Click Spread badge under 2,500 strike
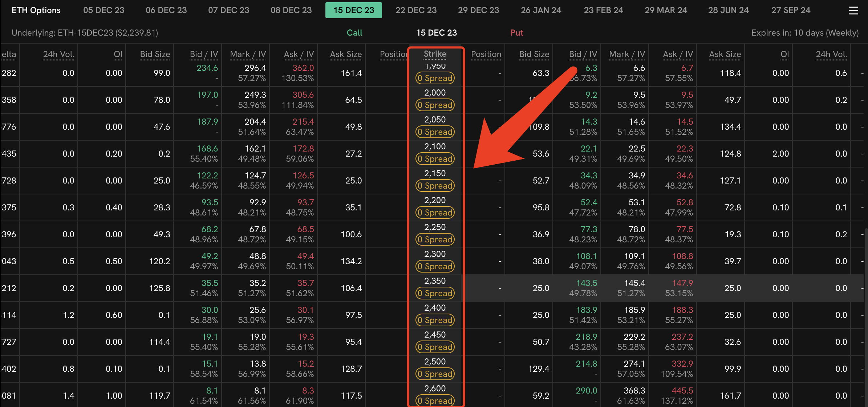868x407 pixels. click(435, 374)
